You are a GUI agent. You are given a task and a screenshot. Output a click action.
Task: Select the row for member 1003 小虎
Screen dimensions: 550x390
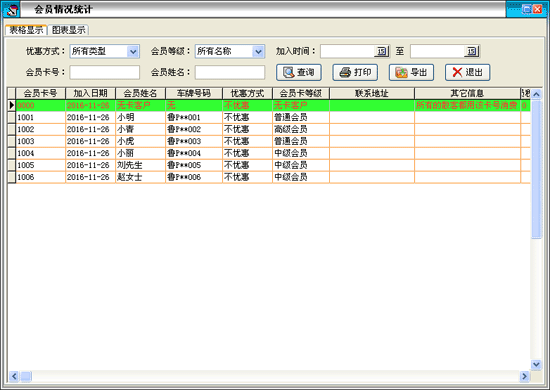pyautogui.click(x=269, y=141)
